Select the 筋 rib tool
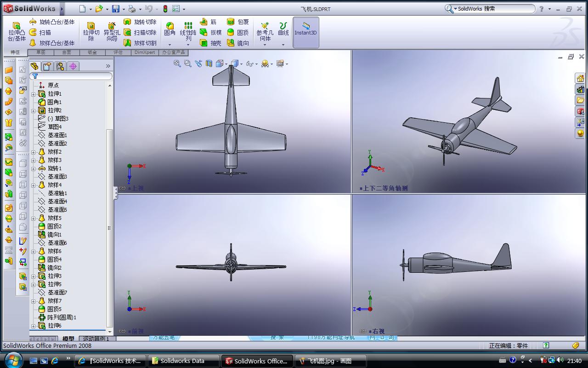This screenshot has width=588, height=368. (208, 22)
